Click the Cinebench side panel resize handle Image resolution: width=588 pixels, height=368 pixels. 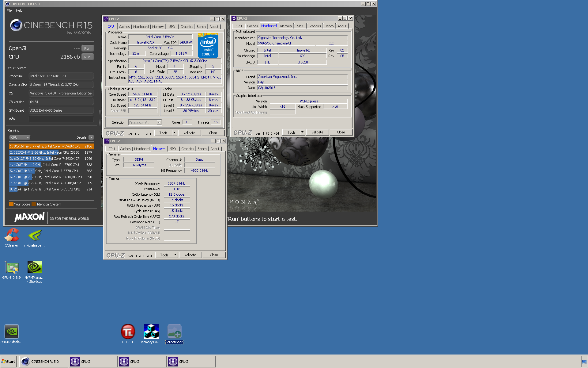click(100, 120)
